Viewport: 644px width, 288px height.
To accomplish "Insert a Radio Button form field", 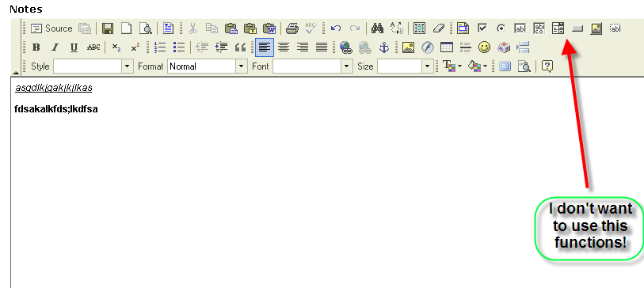I will coord(501,28).
